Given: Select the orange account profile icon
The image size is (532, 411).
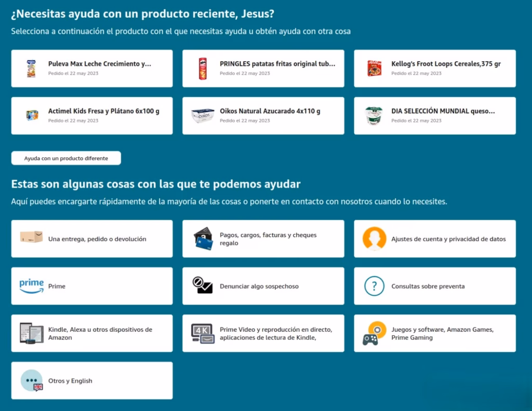Looking at the screenshot, I should 374,239.
